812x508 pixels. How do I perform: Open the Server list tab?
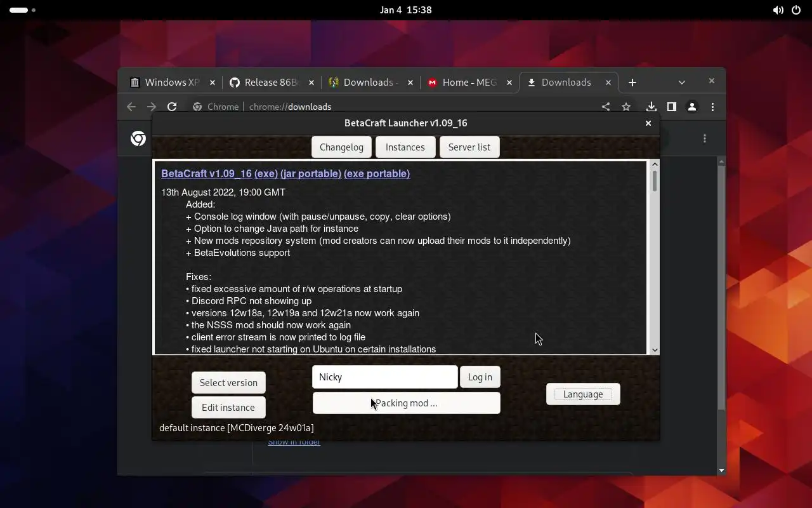(469, 147)
